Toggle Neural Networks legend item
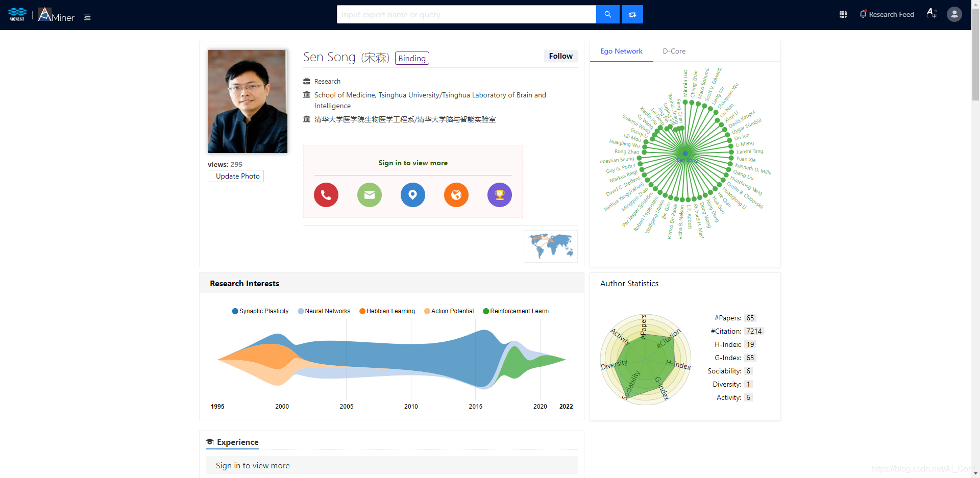 (324, 311)
